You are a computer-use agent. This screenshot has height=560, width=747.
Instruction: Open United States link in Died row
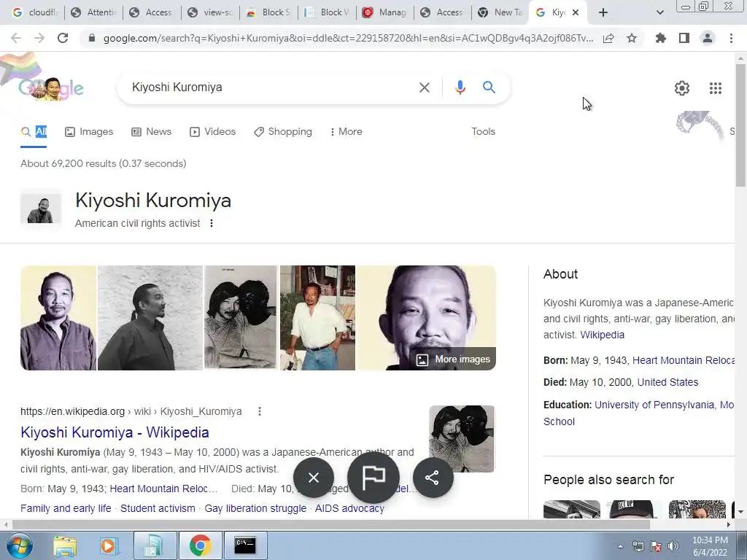click(667, 382)
